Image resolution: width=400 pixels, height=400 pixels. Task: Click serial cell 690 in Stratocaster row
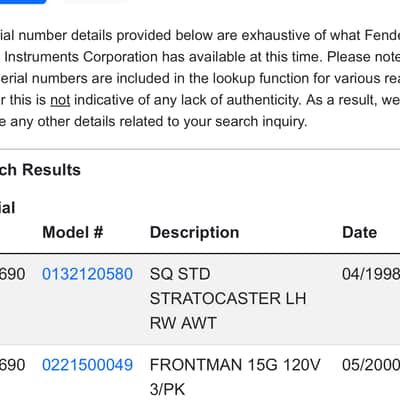(12, 274)
